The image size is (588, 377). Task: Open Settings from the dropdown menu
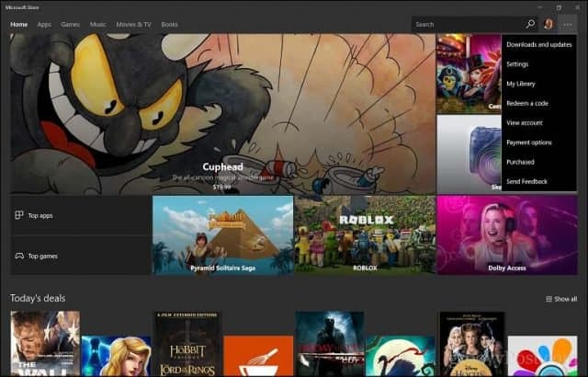(539, 63)
